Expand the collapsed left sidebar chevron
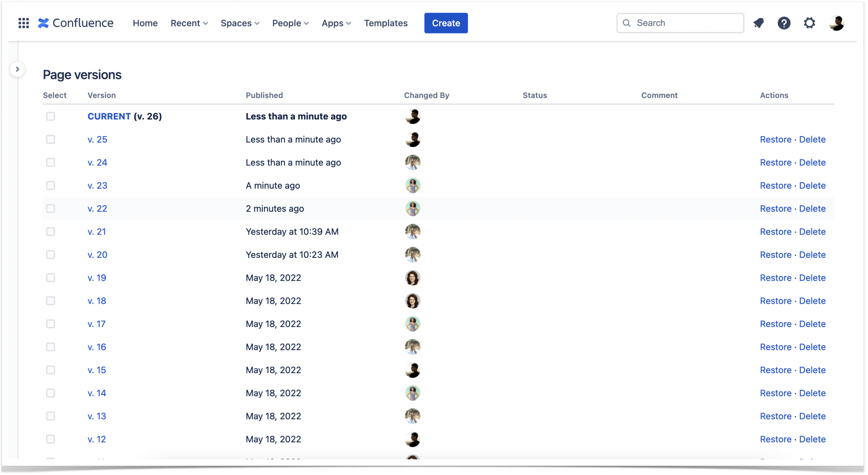Image resolution: width=868 pixels, height=475 pixels. (x=17, y=69)
